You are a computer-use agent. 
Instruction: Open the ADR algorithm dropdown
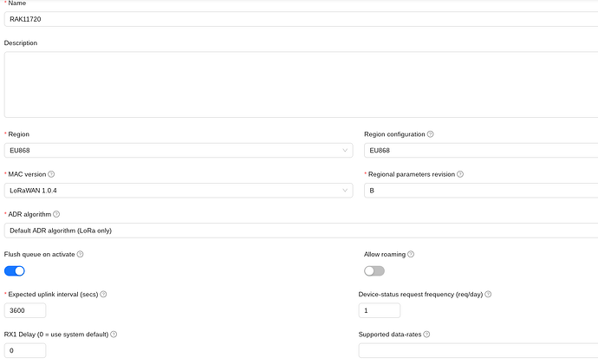pos(299,230)
